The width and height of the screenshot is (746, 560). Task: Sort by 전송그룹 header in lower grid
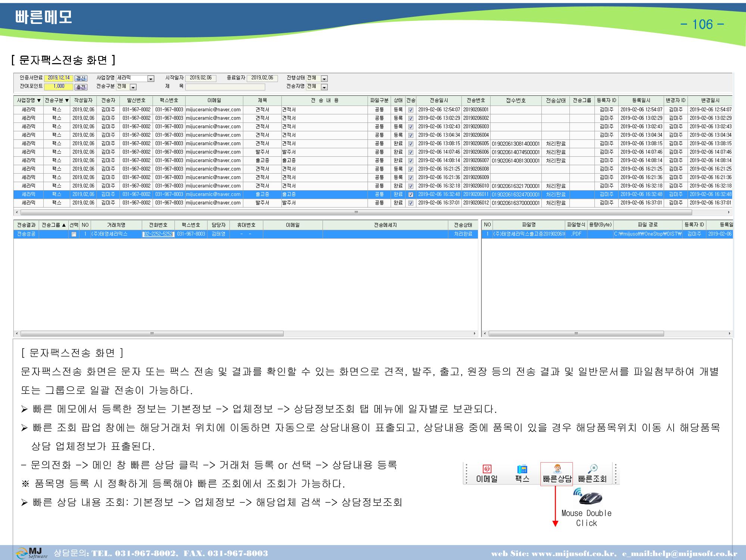pos(54,225)
